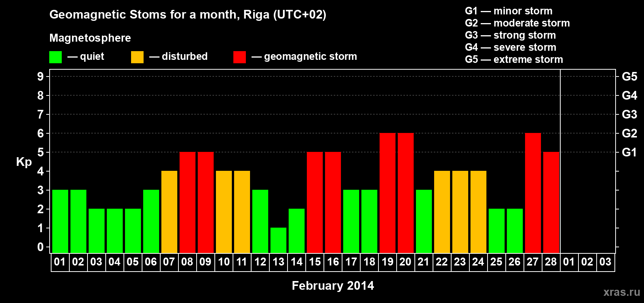The width and height of the screenshot is (644, 303).
Task: Select the red Kp 6 bar for day 20
Action: 406,193
